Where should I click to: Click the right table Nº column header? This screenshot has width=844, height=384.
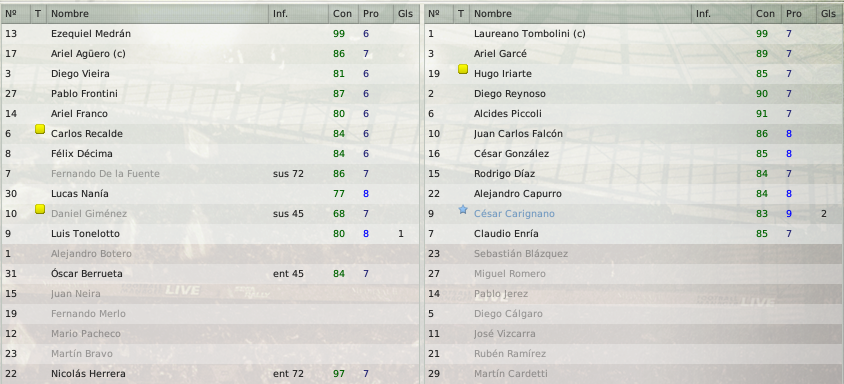click(x=439, y=14)
